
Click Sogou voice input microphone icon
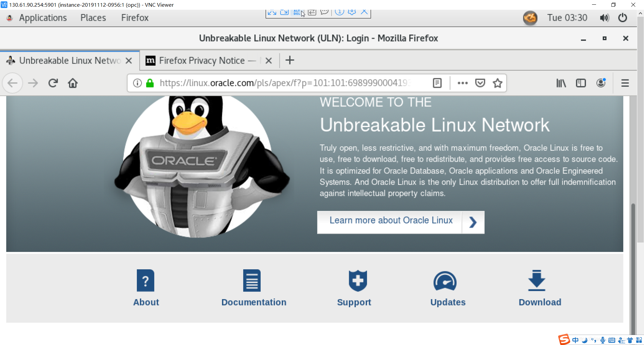(x=603, y=340)
